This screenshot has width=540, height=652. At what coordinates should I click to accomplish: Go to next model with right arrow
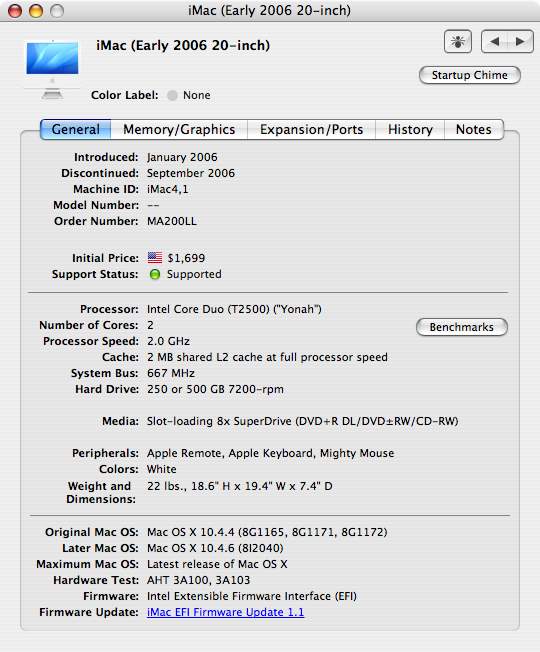click(520, 41)
